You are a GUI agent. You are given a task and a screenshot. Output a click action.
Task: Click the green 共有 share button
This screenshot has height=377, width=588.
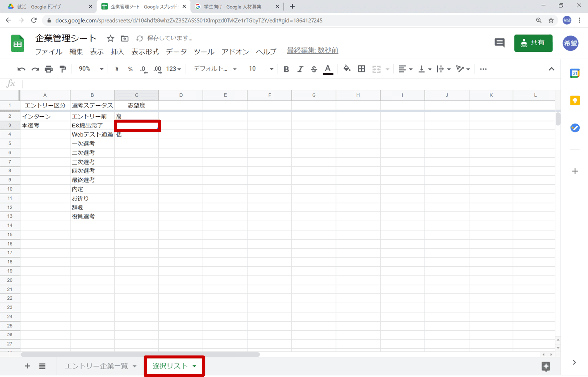click(533, 43)
